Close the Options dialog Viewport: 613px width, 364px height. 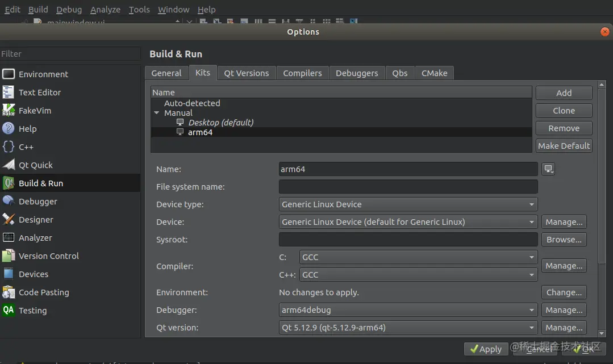[605, 32]
